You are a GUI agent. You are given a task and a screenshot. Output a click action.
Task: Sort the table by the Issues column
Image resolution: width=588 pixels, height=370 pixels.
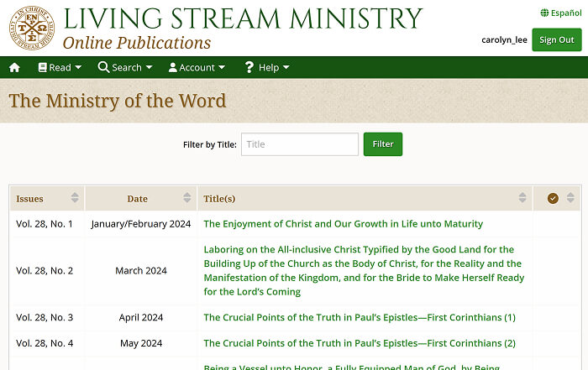pos(47,199)
